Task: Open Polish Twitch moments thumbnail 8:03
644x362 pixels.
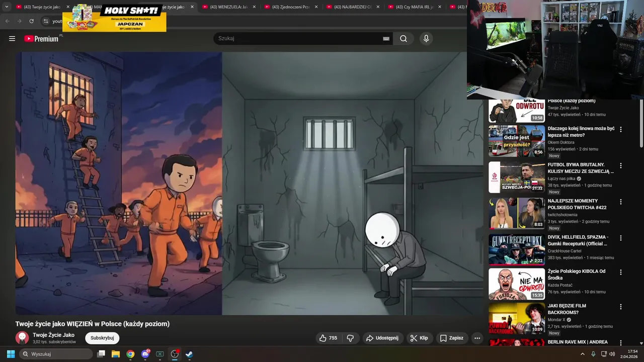Action: 517,213
